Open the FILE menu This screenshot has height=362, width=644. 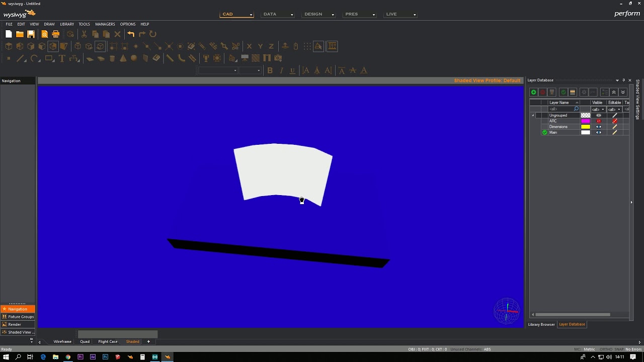pyautogui.click(x=9, y=24)
